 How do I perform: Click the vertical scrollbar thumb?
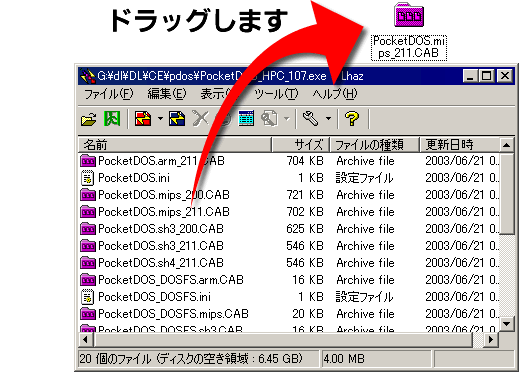[507, 194]
